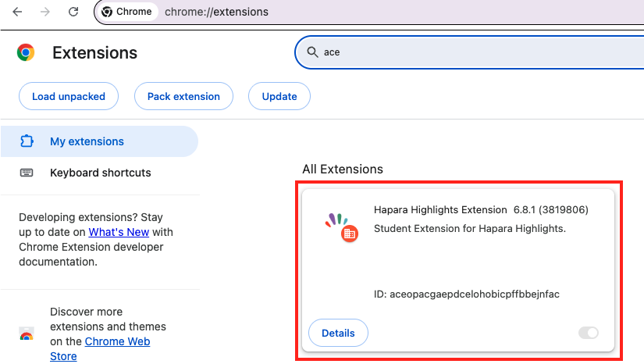Image resolution: width=644 pixels, height=364 pixels.
Task: Click the extension ID text aceopacgaepdcelohobicpffbbejnfac
Action: [x=475, y=294]
